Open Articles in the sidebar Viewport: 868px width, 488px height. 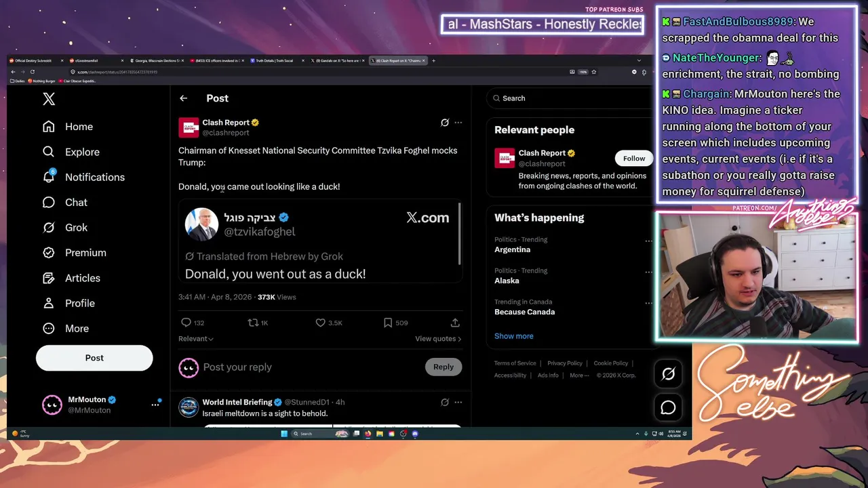click(71, 278)
